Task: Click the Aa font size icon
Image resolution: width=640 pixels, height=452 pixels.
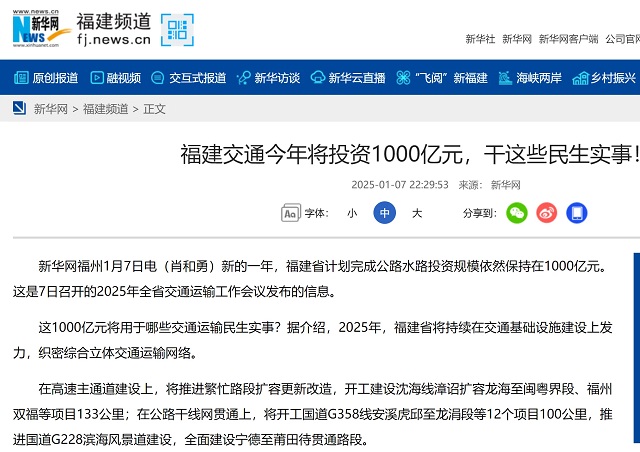Action: (x=290, y=213)
